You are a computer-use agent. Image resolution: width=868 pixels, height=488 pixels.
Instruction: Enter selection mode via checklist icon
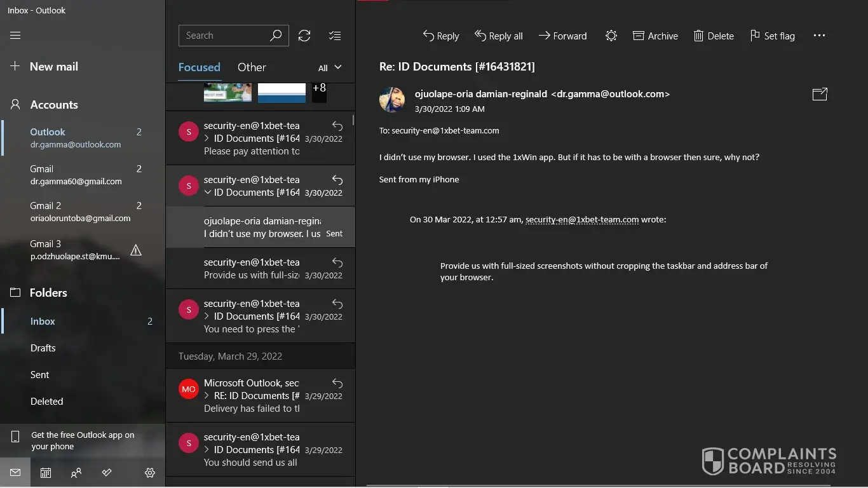335,36
